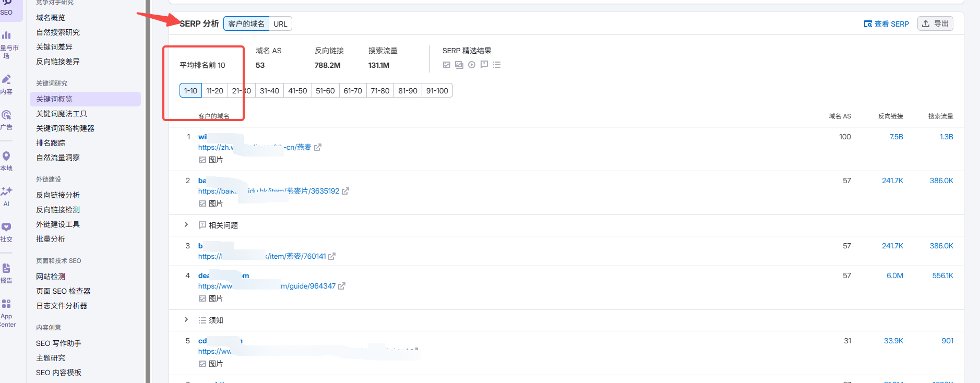Open the AI sparkle icon in left rail

6,191
